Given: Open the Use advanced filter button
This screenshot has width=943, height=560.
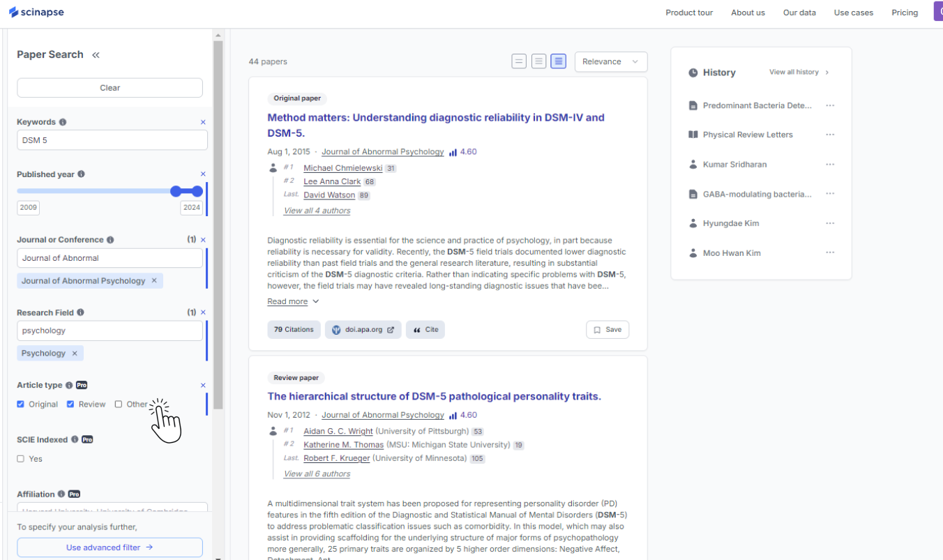Looking at the screenshot, I should click(x=110, y=547).
